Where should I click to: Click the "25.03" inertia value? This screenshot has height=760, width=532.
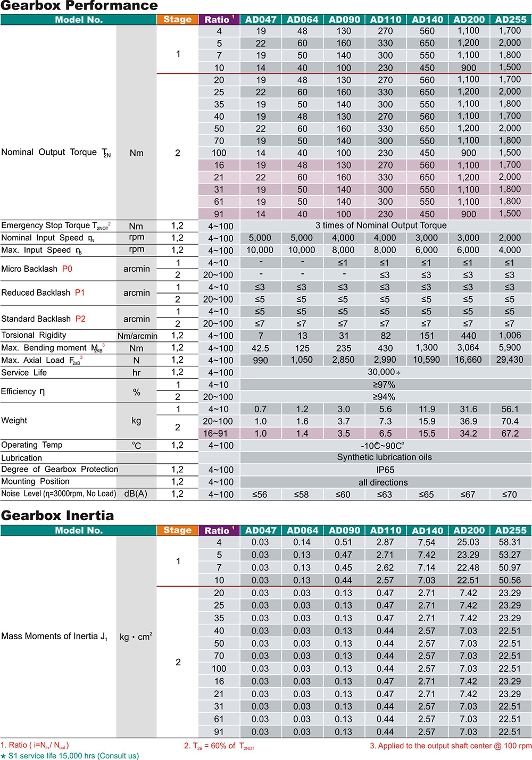(x=468, y=542)
